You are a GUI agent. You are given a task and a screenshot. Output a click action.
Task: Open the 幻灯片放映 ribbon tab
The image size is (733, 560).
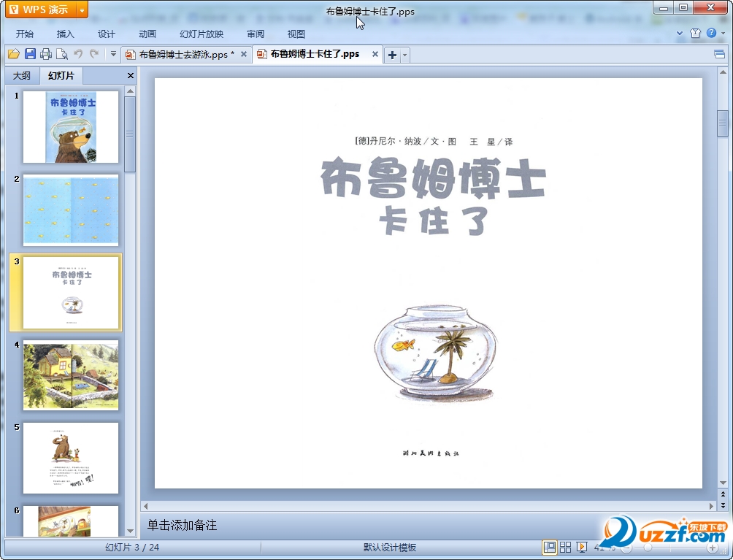tap(202, 34)
